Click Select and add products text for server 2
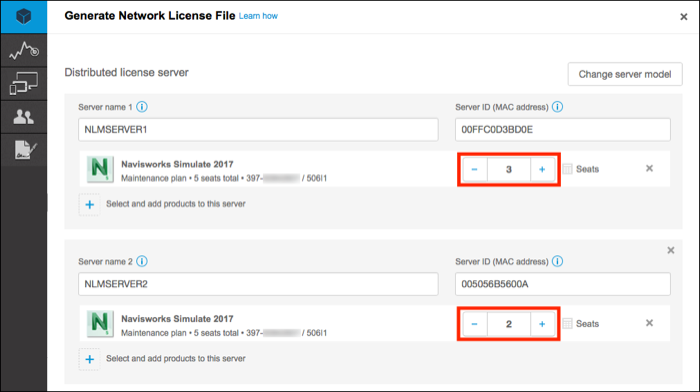The width and height of the screenshot is (700, 392). 176,359
